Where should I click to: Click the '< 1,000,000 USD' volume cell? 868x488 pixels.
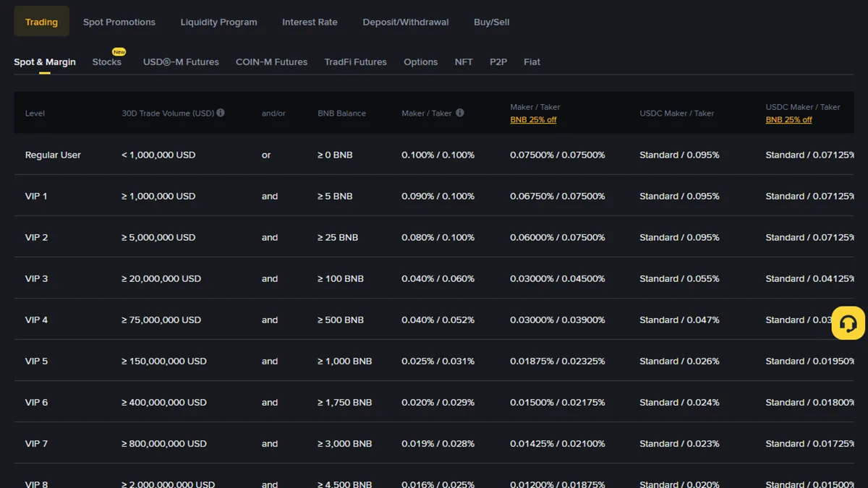coord(158,155)
